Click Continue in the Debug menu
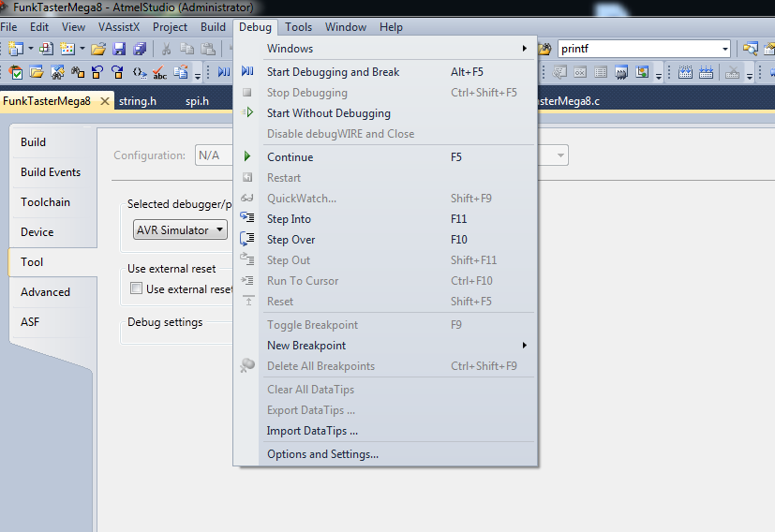775x532 pixels. [385, 157]
